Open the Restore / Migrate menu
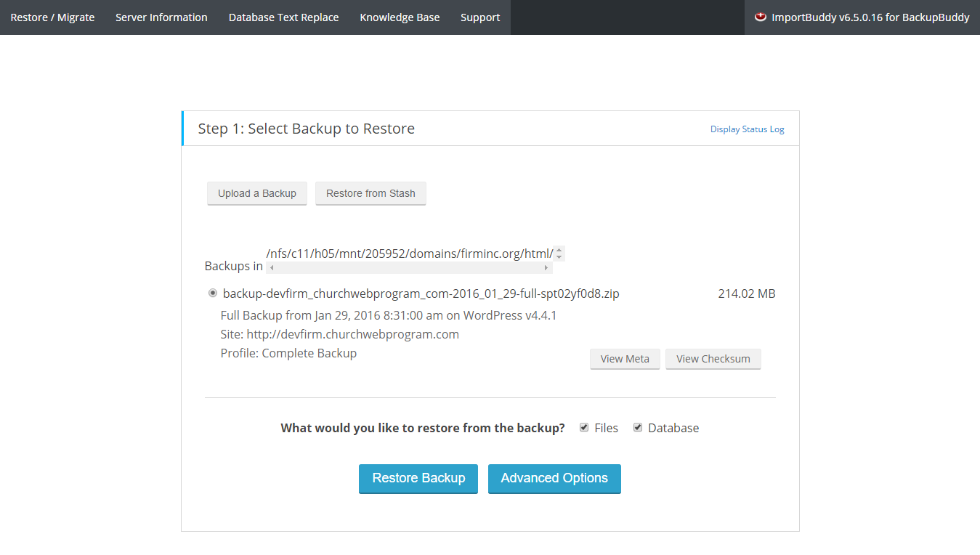 (52, 17)
